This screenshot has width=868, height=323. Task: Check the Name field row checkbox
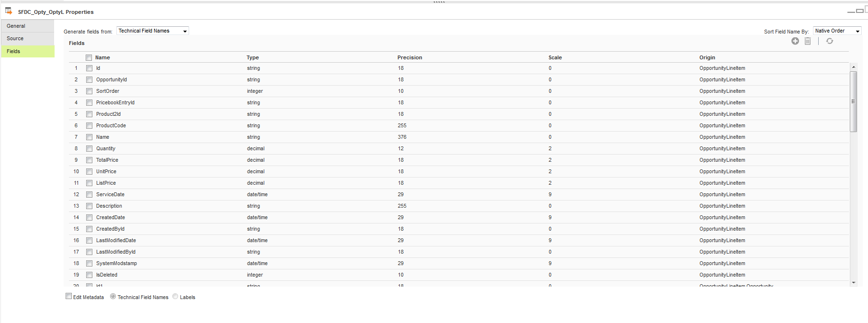89,137
